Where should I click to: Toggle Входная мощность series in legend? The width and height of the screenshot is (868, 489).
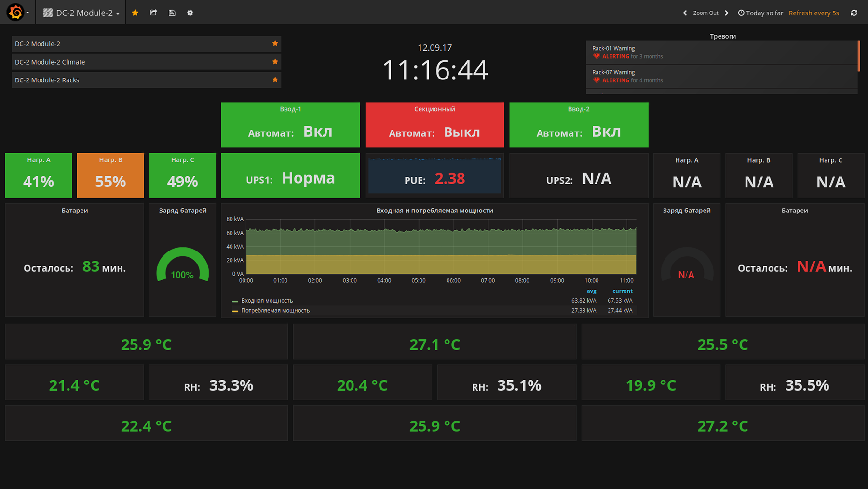click(267, 301)
